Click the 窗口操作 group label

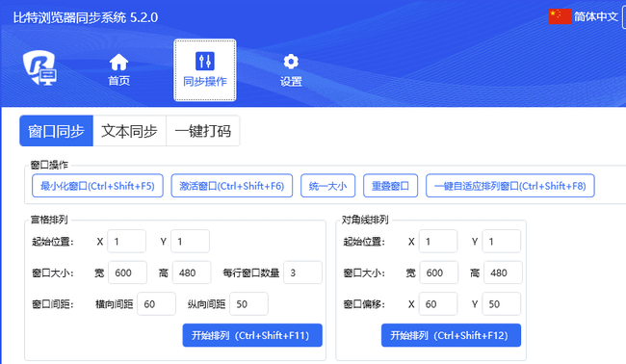(x=49, y=165)
